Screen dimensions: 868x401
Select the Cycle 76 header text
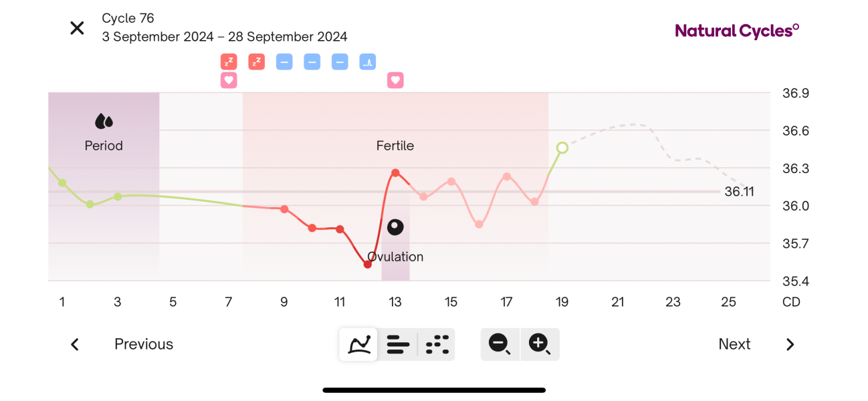click(128, 19)
